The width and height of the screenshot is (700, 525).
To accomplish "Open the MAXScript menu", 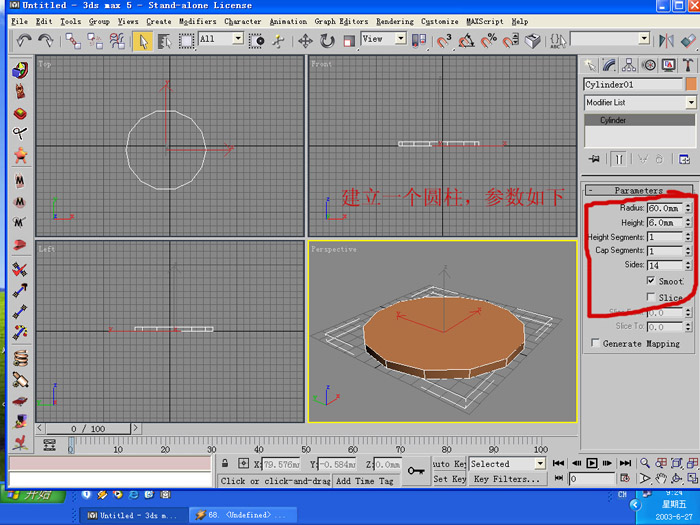I will tap(484, 21).
